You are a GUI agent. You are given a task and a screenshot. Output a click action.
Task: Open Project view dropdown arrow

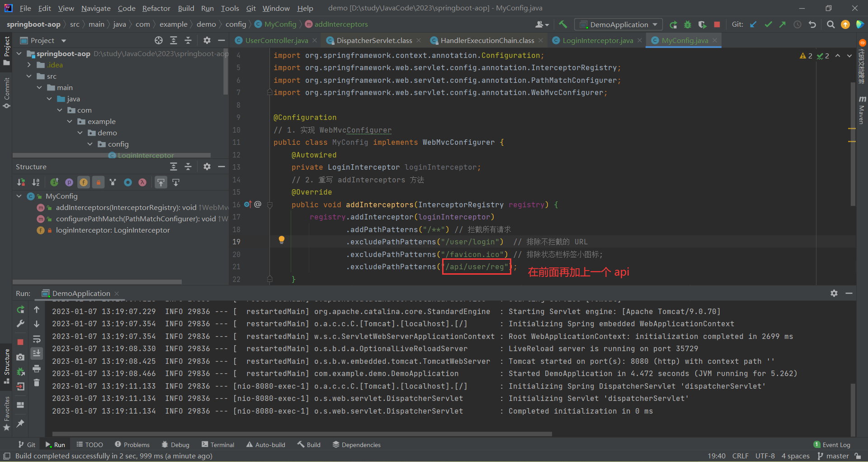[x=64, y=41]
